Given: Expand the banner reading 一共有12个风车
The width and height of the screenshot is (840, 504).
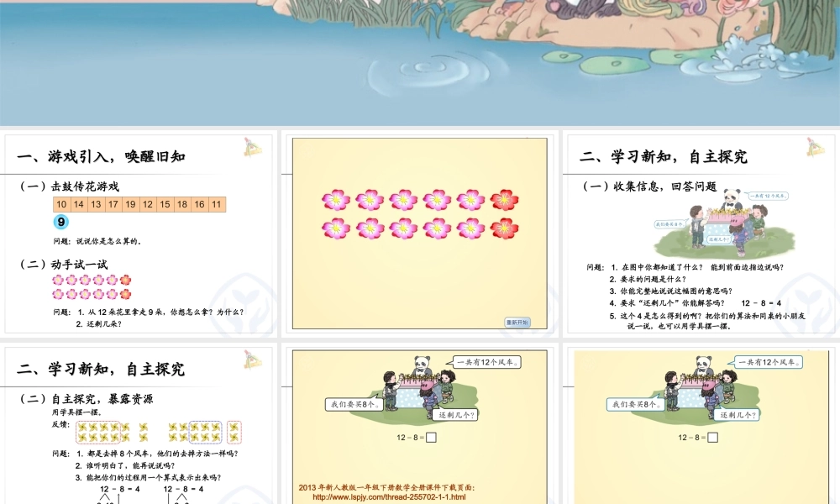Looking at the screenshot, I should (487, 363).
